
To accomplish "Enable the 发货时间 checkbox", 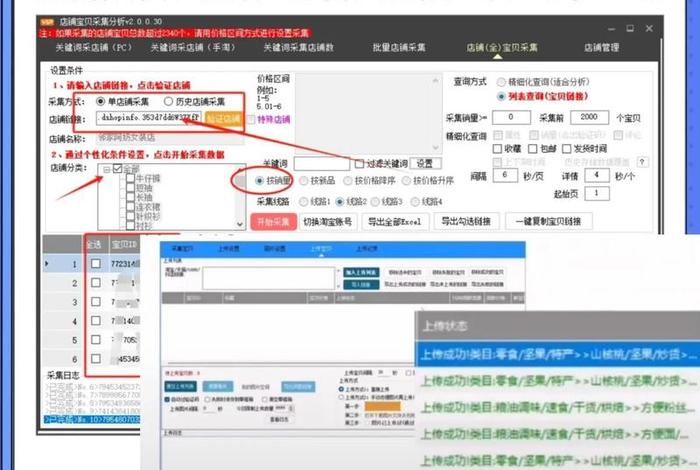I will pyautogui.click(x=567, y=148).
